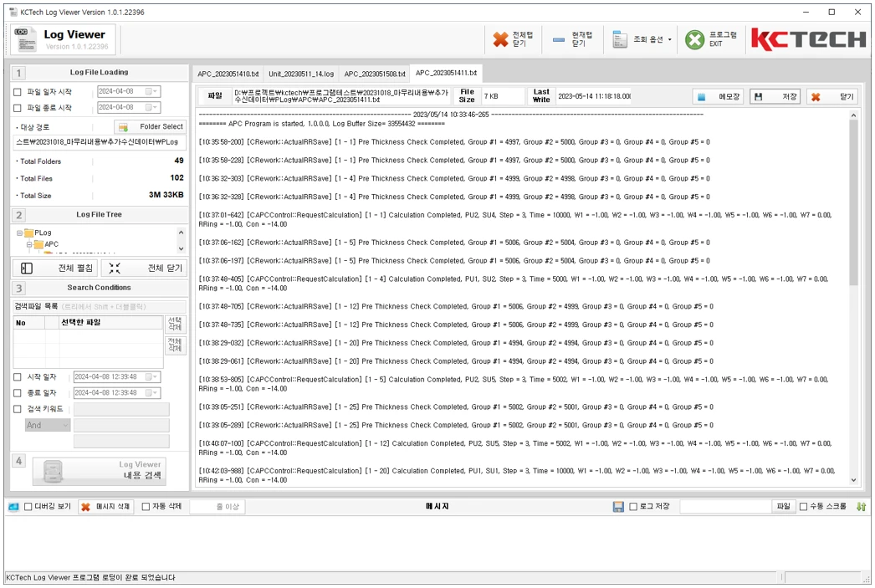Image resolution: width=875 pixels, height=588 pixels.
Task: Click the red X 전체탭 닫기 icon
Action: tap(500, 39)
